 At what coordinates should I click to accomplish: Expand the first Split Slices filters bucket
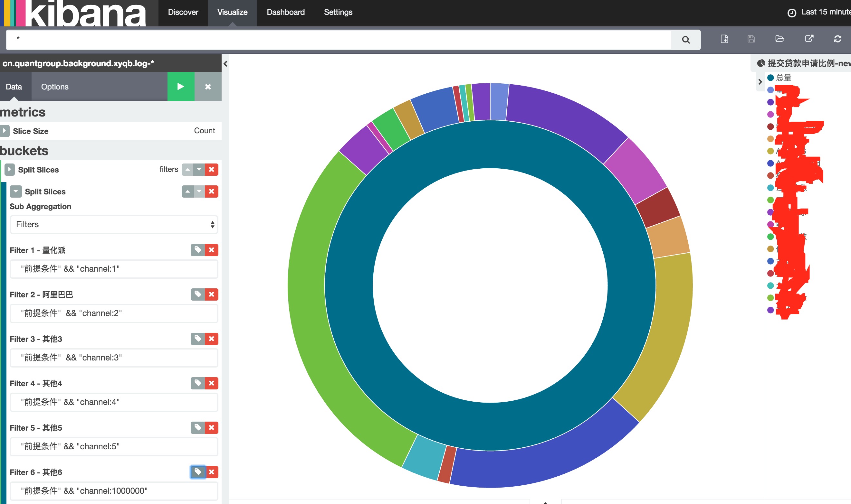10,170
